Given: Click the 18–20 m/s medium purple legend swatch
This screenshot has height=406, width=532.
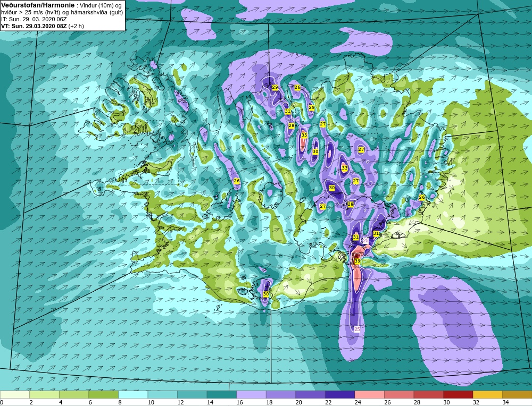Looking at the screenshot, I should [x=280, y=394].
